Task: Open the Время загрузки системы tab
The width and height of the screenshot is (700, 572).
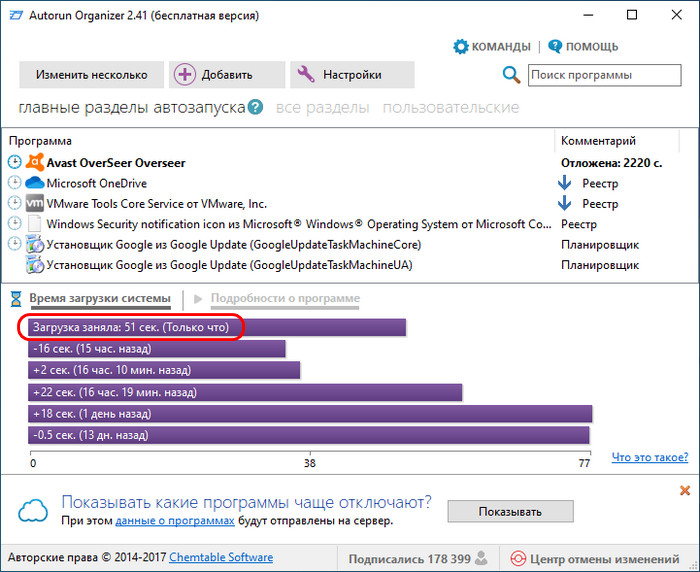Action: (x=100, y=298)
